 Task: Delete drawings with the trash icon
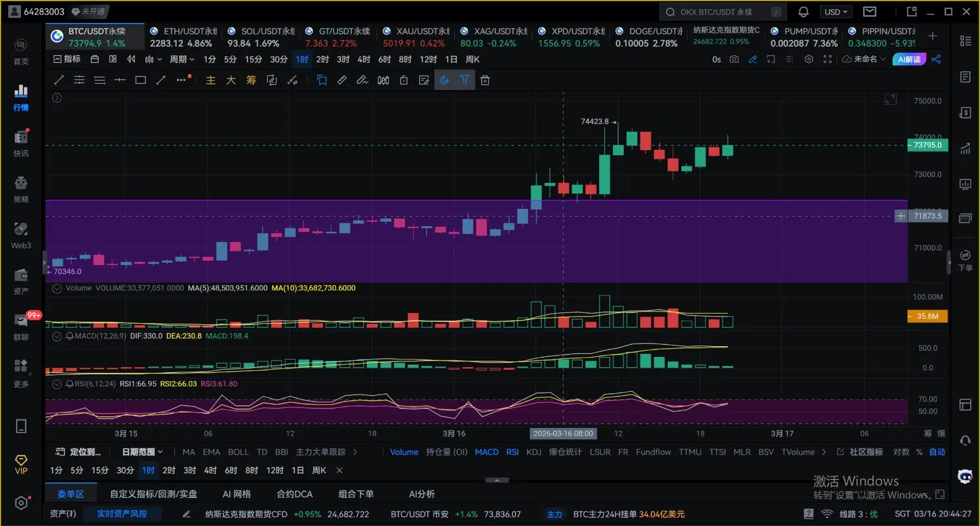(485, 80)
